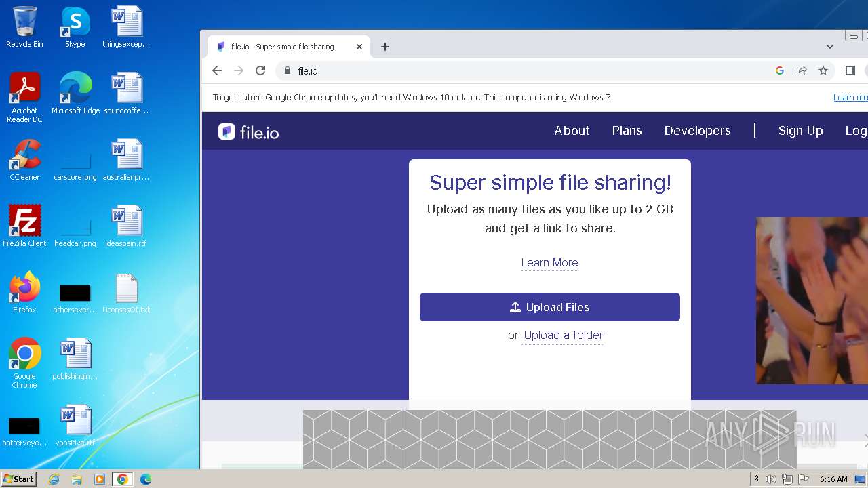Open FileZilla Client shortcut
The image size is (868, 488).
point(24,226)
